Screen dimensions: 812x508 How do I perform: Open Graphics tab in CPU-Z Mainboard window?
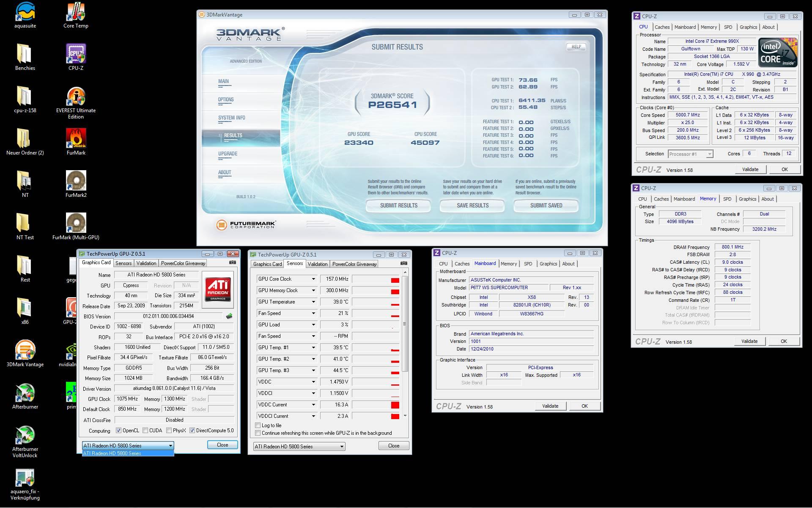point(548,264)
